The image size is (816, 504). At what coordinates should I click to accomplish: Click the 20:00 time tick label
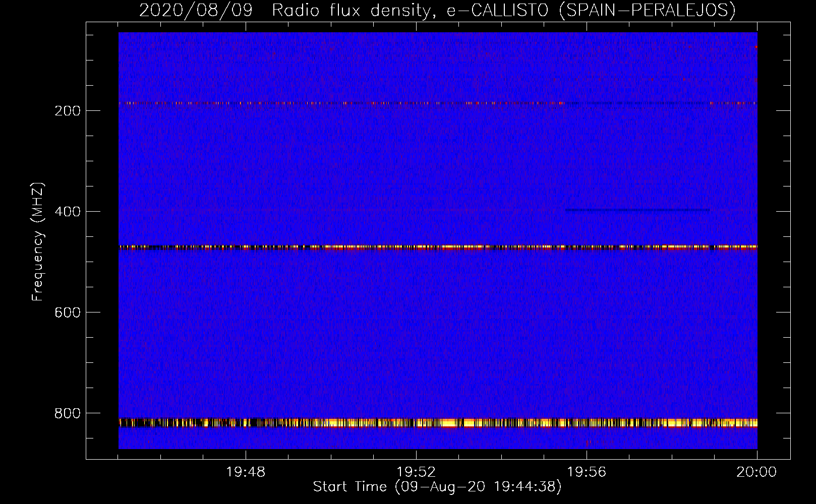point(756,472)
